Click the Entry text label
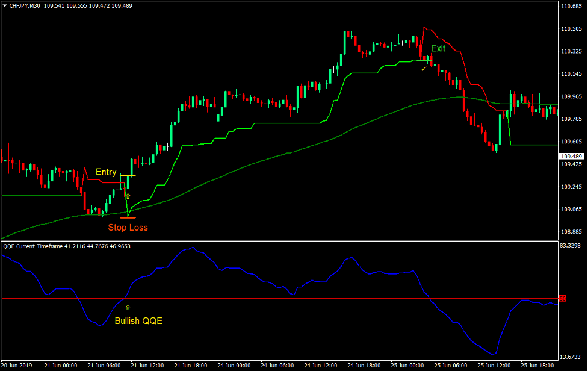This screenshot has width=588, height=371. click(x=106, y=172)
